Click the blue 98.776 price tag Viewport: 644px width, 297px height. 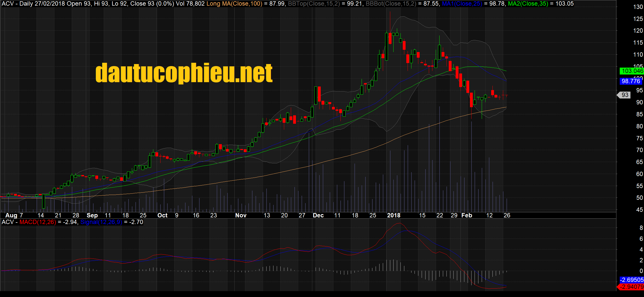coord(631,81)
